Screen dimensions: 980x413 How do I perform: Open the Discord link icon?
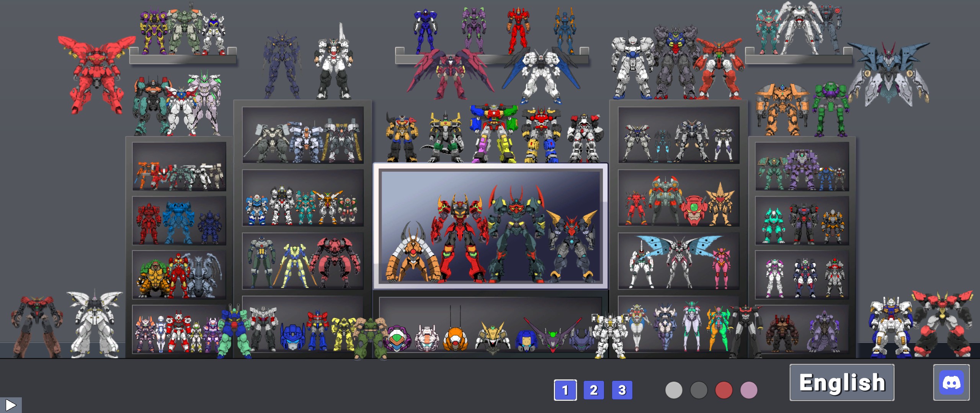(951, 382)
